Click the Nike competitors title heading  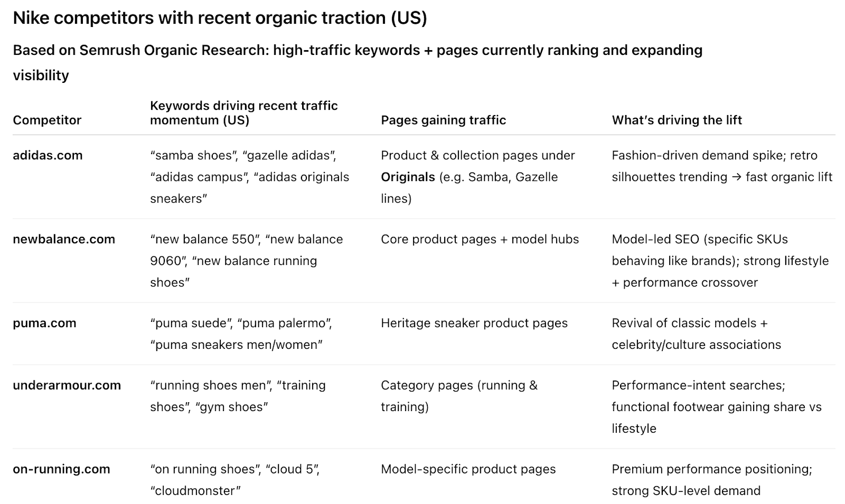tap(220, 18)
